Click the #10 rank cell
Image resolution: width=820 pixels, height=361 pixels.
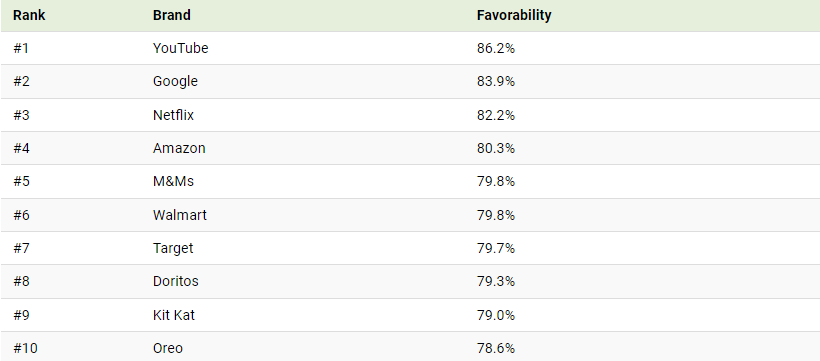25,348
